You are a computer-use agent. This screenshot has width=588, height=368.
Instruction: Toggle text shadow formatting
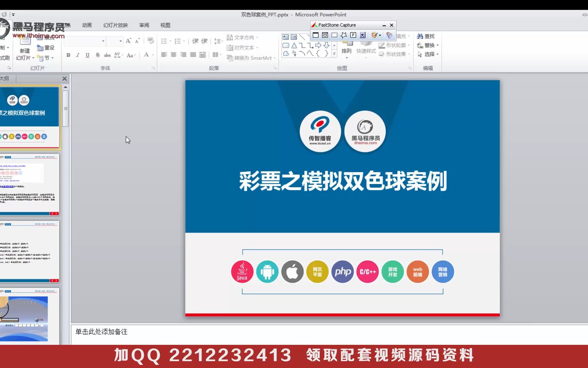(x=98, y=55)
